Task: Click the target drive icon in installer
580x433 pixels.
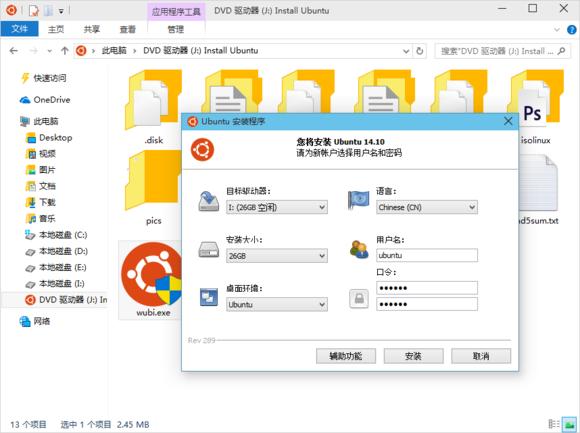Action: (209, 201)
